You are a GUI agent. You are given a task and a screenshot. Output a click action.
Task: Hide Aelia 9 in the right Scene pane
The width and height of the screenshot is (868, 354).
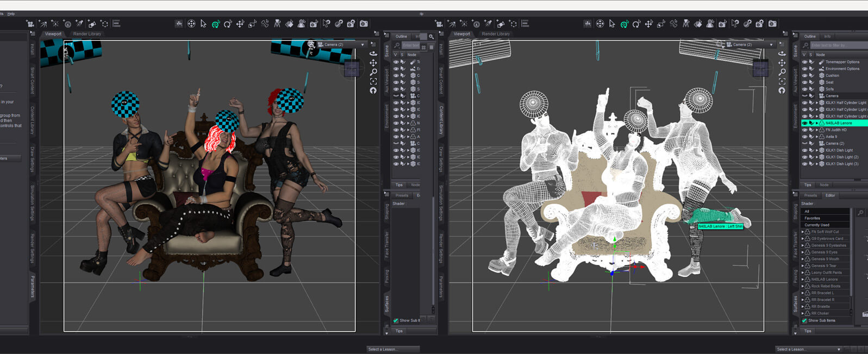click(804, 137)
